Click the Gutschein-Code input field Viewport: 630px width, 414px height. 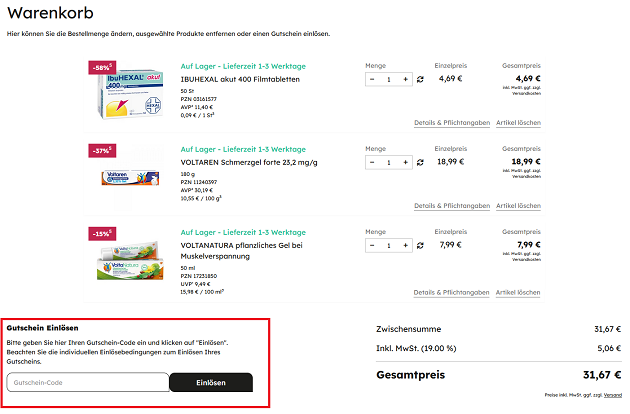click(88, 382)
